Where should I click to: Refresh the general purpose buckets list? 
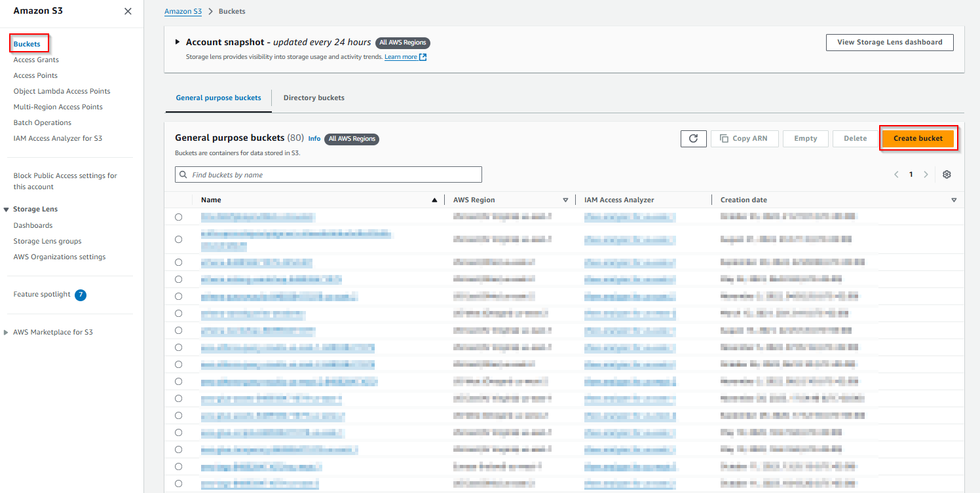click(693, 138)
